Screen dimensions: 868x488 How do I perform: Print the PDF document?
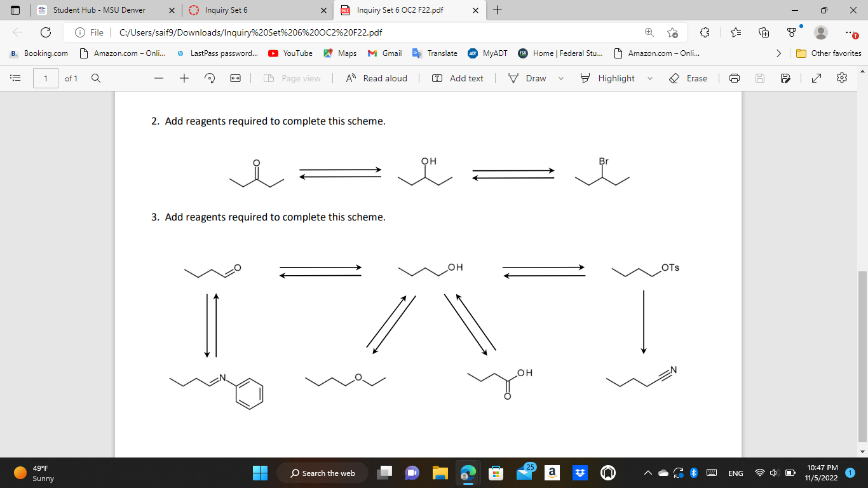[735, 78]
